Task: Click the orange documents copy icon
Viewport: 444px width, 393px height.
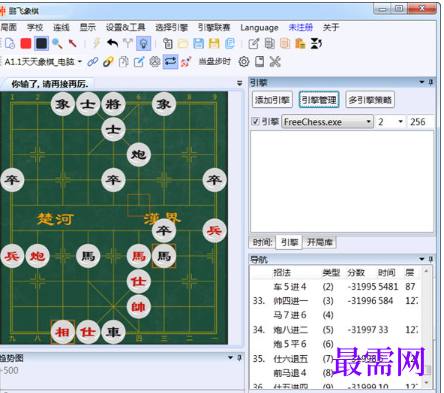Action: pos(285,43)
